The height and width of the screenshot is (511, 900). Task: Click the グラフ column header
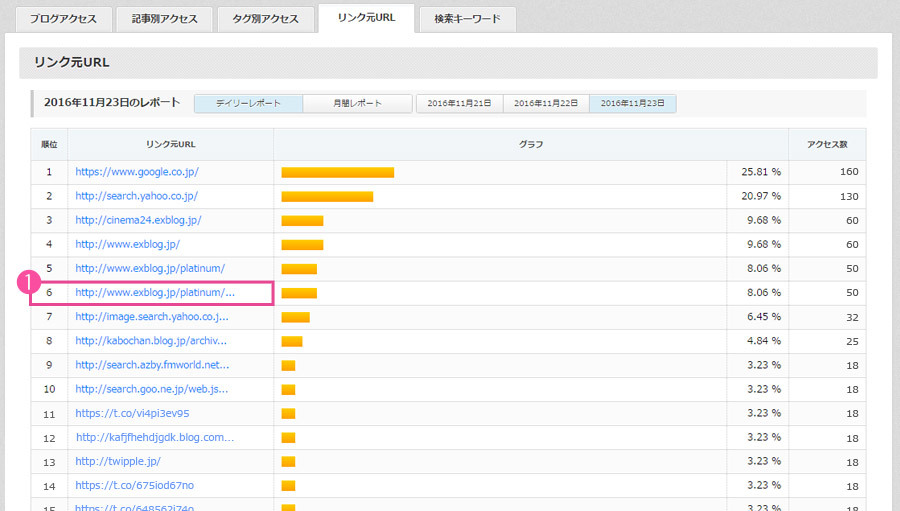(x=531, y=144)
